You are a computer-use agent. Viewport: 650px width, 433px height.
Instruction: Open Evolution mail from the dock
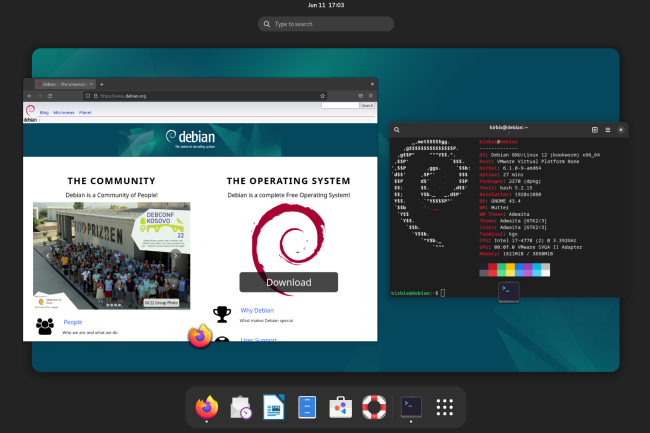pos(241,407)
